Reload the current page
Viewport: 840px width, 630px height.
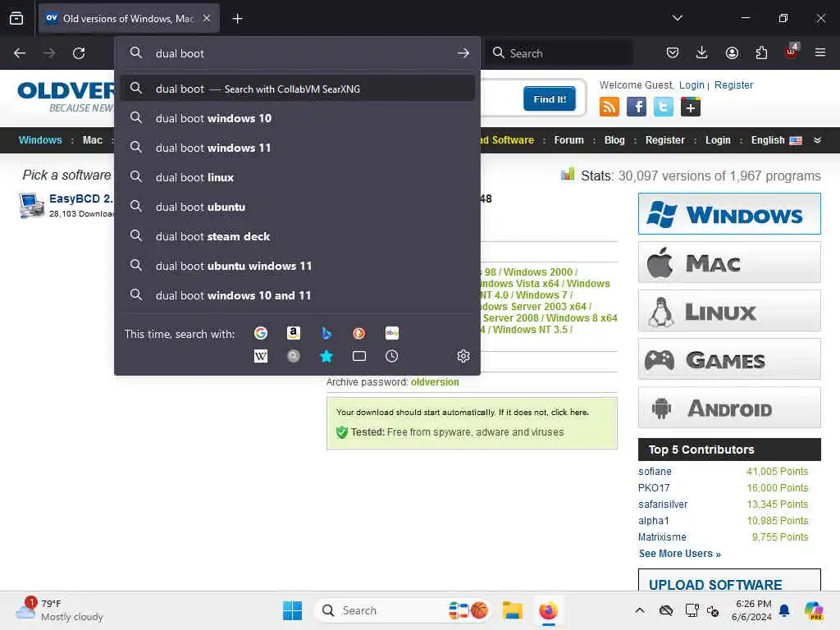pyautogui.click(x=79, y=53)
